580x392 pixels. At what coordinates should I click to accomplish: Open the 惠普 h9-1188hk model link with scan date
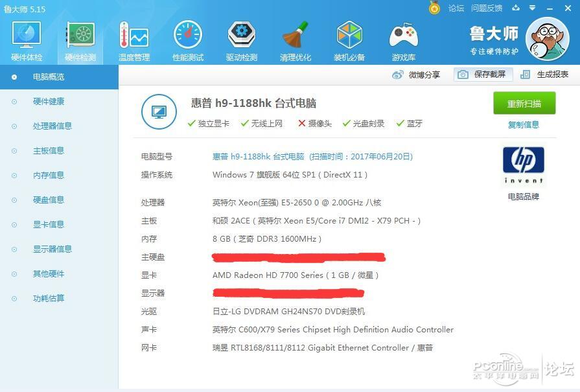click(312, 156)
